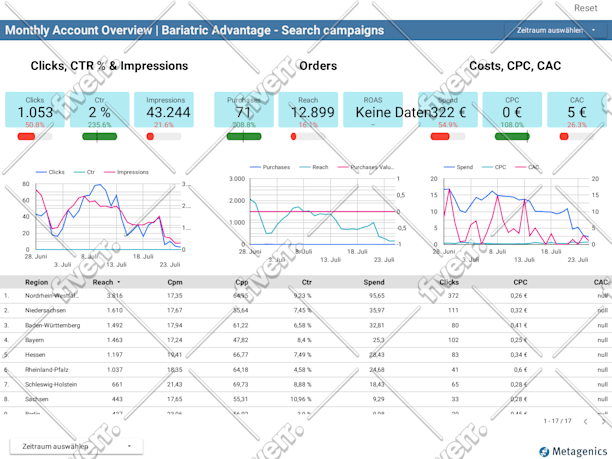The height and width of the screenshot is (459, 612).
Task: Sort table by the Reach column header
Action: coord(103,282)
